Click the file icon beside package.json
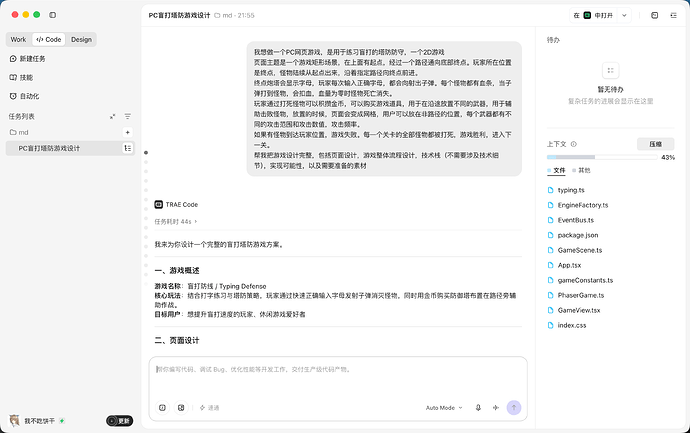Viewport: 690px width, 433px height. tap(550, 235)
